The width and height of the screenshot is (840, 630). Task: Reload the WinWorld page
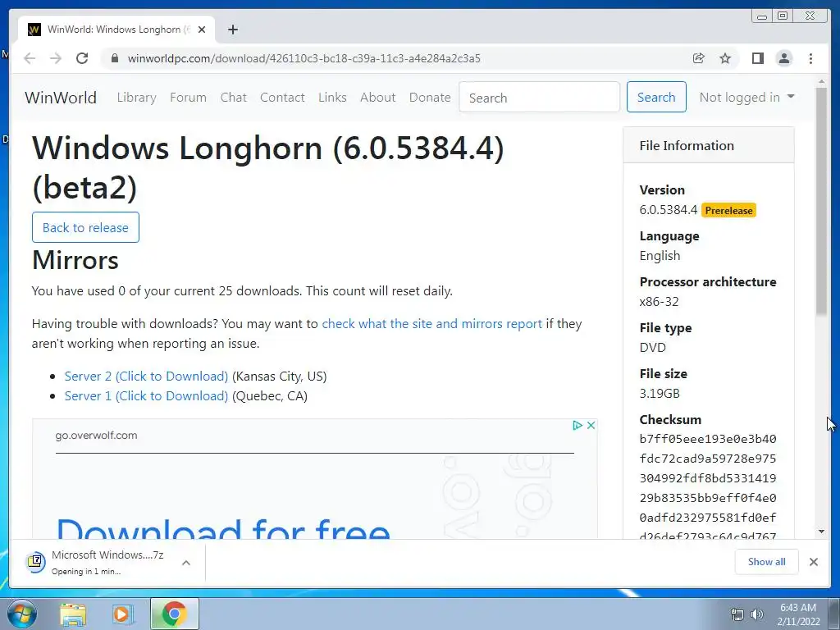(x=82, y=58)
